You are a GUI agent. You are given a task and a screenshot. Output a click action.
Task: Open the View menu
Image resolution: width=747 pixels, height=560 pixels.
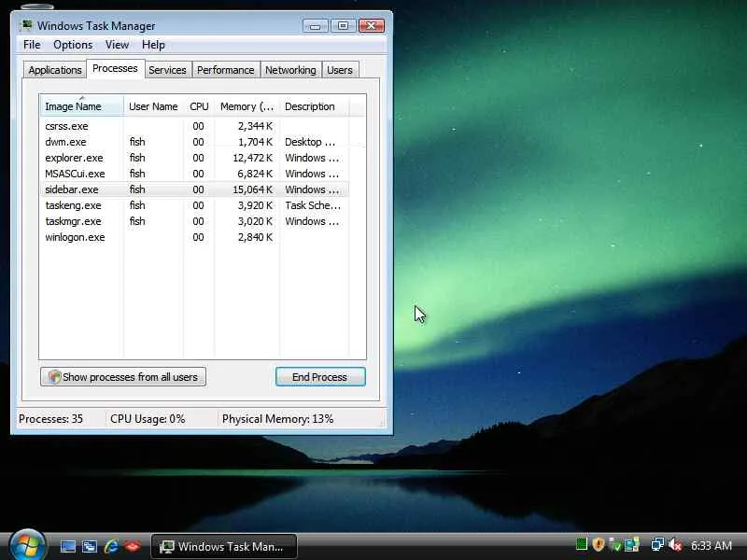tap(118, 45)
